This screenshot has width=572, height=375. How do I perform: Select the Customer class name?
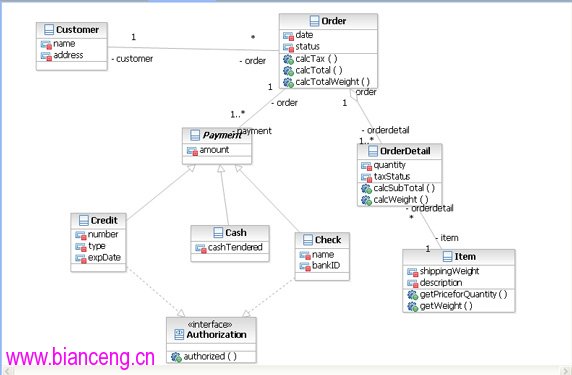[x=77, y=30]
